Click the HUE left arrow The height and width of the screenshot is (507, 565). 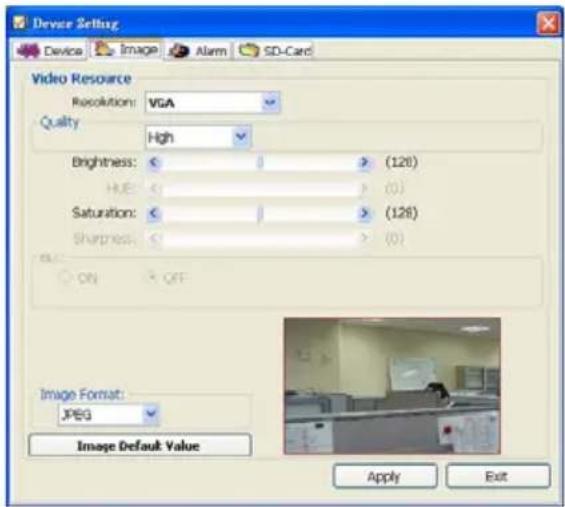click(154, 188)
